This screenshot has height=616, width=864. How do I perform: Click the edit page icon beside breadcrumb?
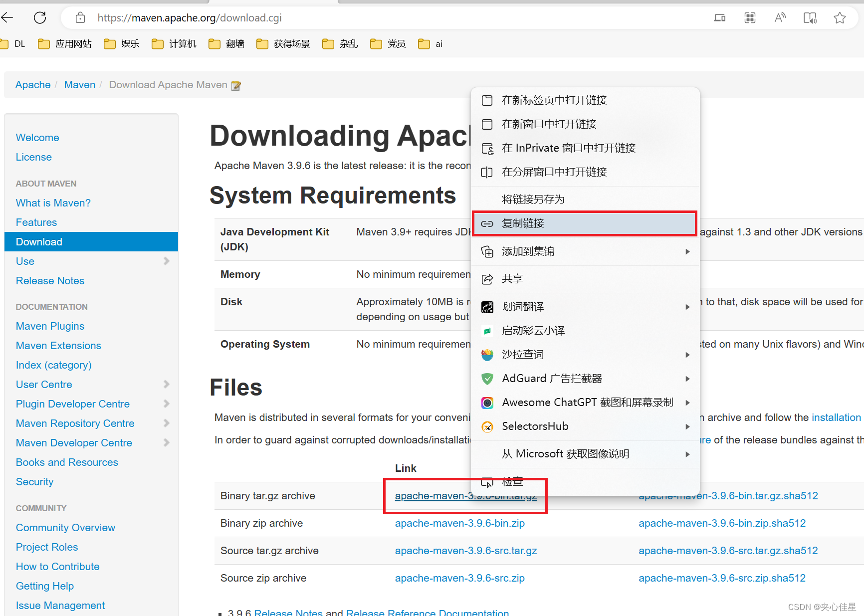[236, 85]
